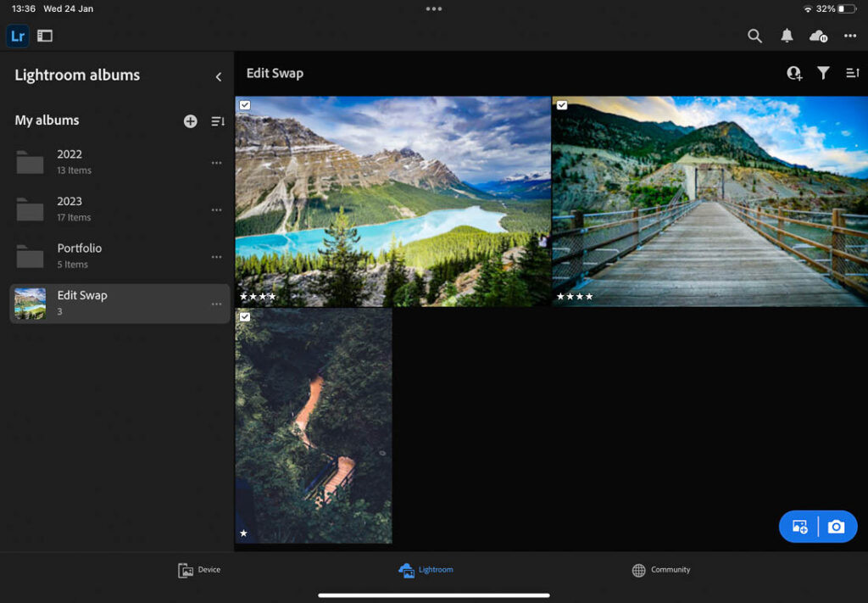This screenshot has width=868, height=603.
Task: Open the Lightroom Lr home icon
Action: (x=18, y=36)
